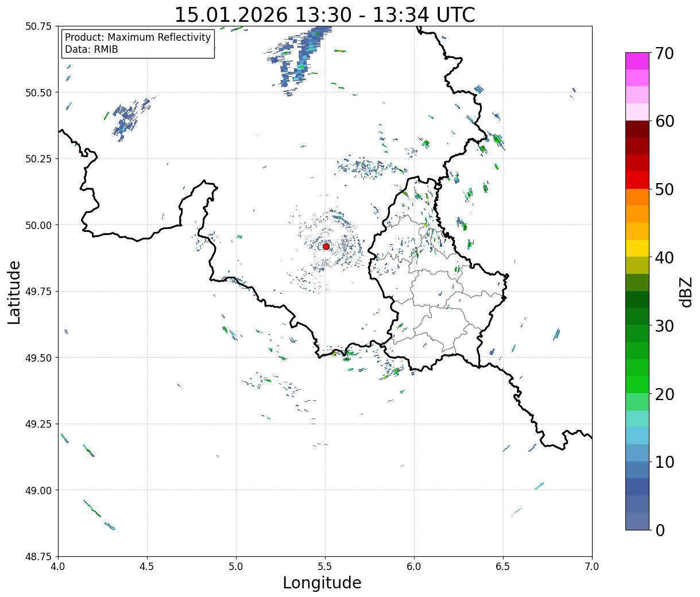Click the plot title showing 13:30 - 13:34 UTC
The width and height of the screenshot is (700, 597).
(325, 15)
